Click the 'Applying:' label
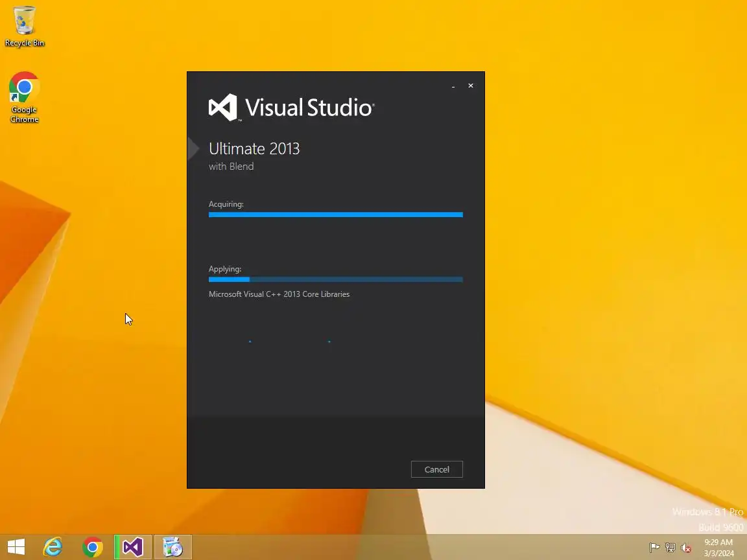Screen dimensions: 747x560 point(225,269)
